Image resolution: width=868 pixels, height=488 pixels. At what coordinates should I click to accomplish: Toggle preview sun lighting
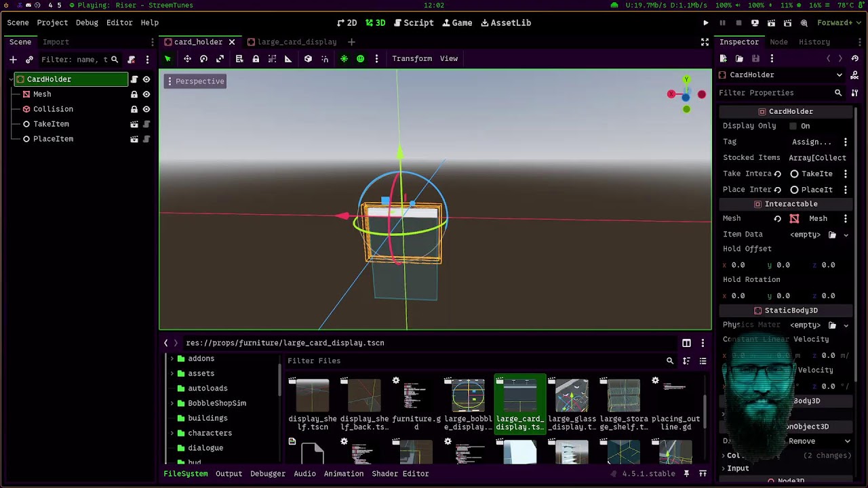click(x=344, y=59)
